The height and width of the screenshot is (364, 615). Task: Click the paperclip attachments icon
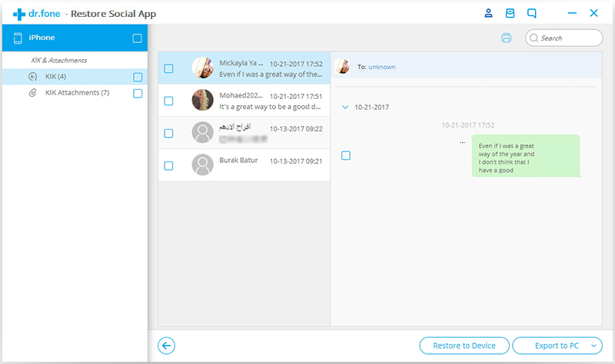click(x=33, y=93)
